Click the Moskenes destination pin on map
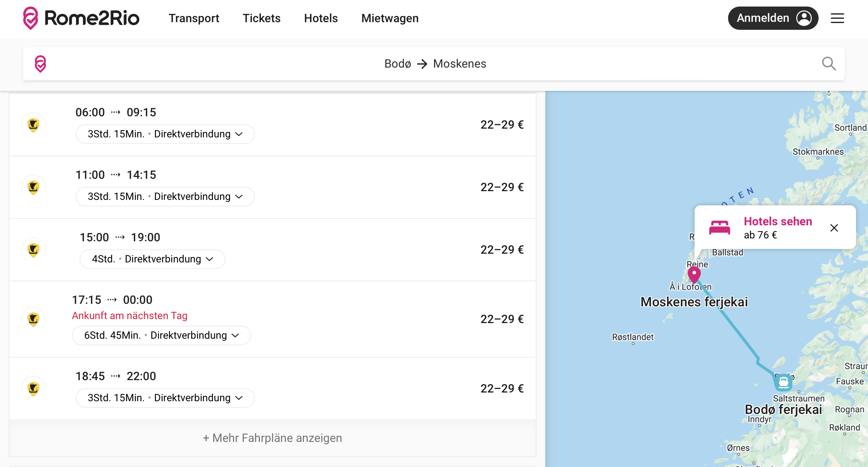 coord(694,274)
